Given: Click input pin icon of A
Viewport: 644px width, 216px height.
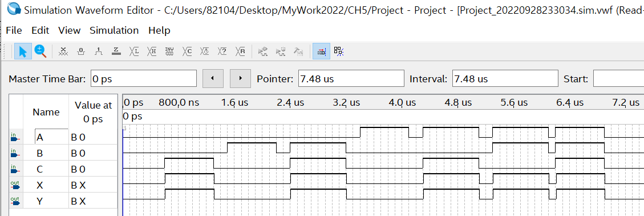Looking at the screenshot, I should [15, 137].
